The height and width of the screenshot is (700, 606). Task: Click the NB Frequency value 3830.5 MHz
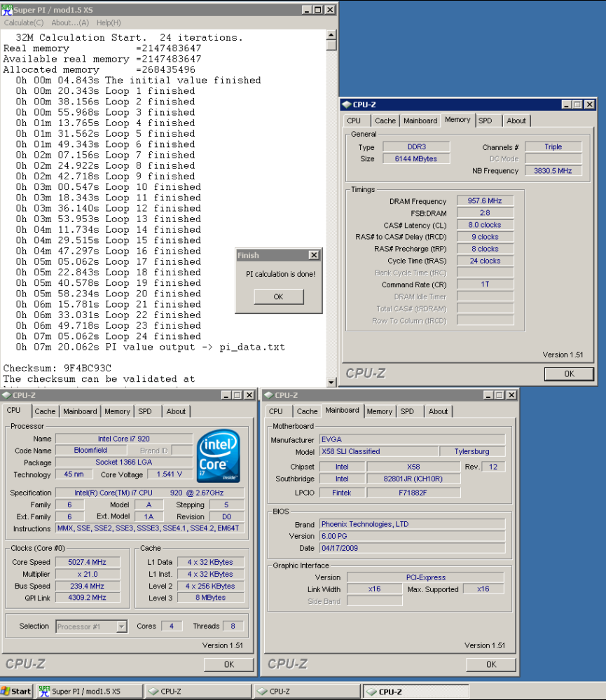[553, 170]
